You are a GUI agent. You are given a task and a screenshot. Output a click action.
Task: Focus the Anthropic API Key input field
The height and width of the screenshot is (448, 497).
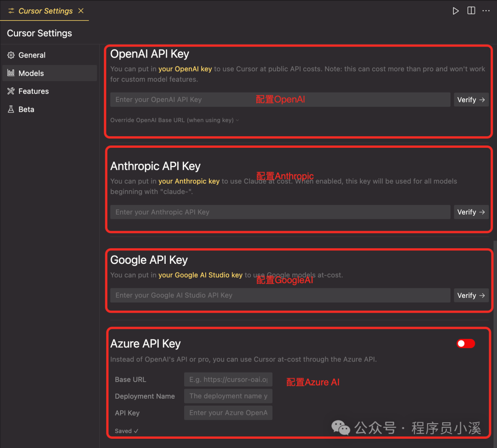click(x=280, y=212)
